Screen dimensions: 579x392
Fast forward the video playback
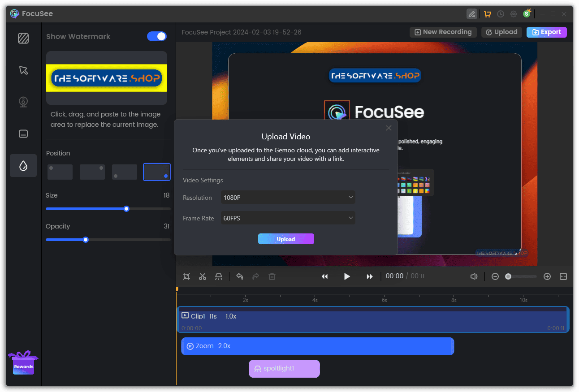click(370, 276)
